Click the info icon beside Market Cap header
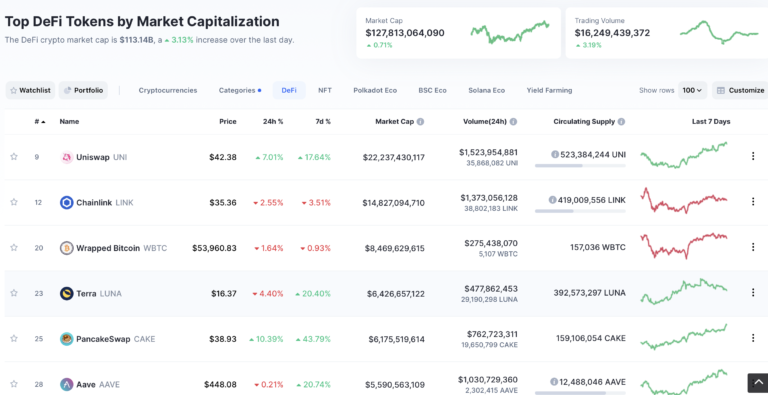The height and width of the screenshot is (395, 768). coord(420,122)
